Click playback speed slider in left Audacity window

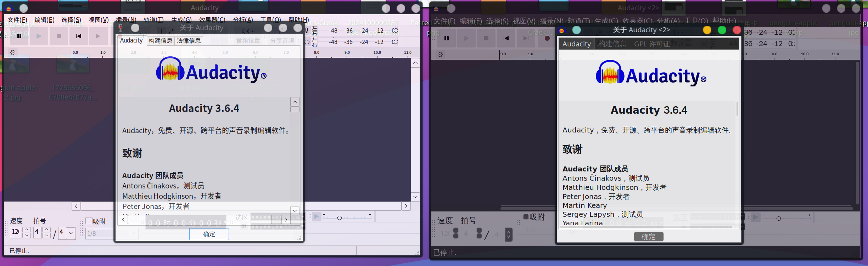click(347, 217)
